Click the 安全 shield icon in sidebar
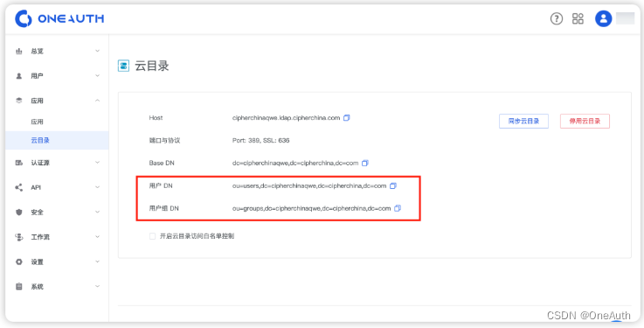 pos(19,212)
